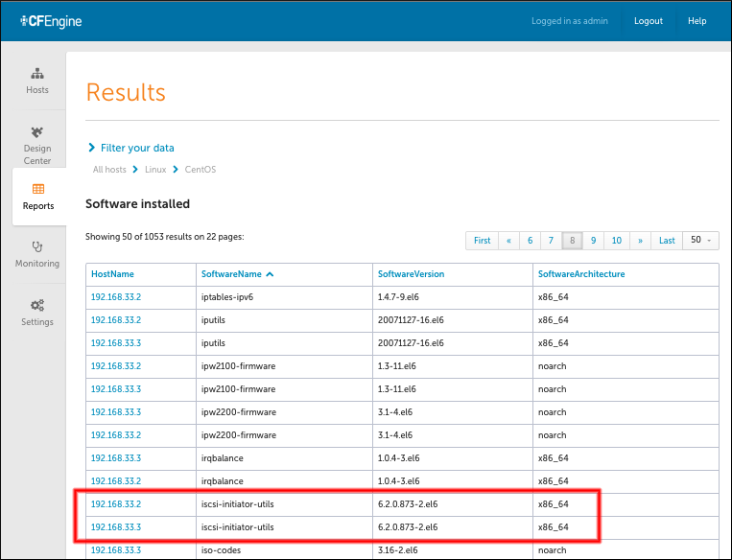The height and width of the screenshot is (560, 732).
Task: Click Logged in as admin text
Action: click(x=570, y=21)
